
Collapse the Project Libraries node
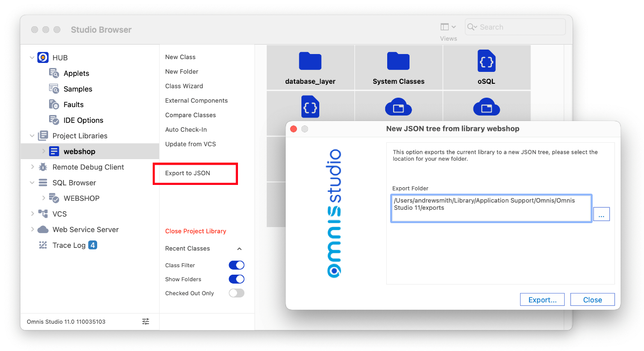pyautogui.click(x=32, y=136)
